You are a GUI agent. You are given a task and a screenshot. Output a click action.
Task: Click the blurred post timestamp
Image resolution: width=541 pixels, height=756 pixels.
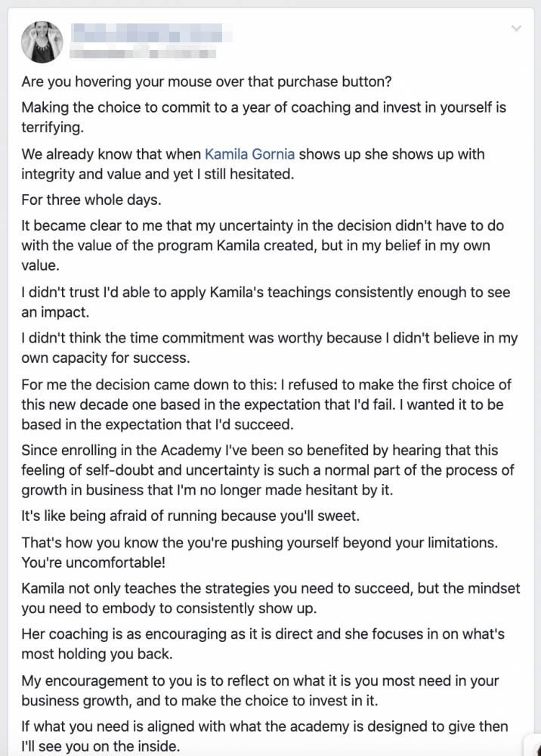[143, 53]
